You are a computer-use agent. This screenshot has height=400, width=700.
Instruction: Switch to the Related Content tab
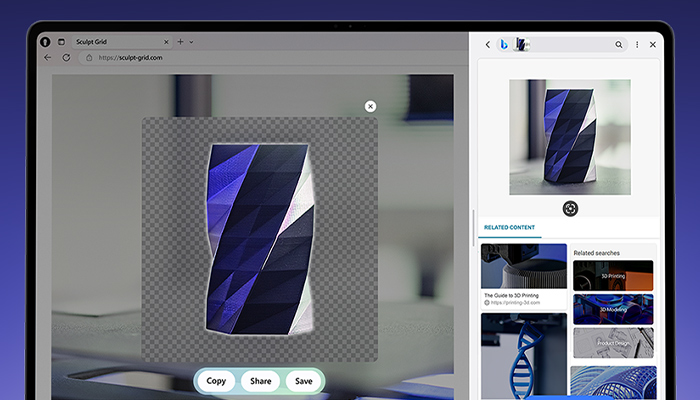[x=509, y=228]
